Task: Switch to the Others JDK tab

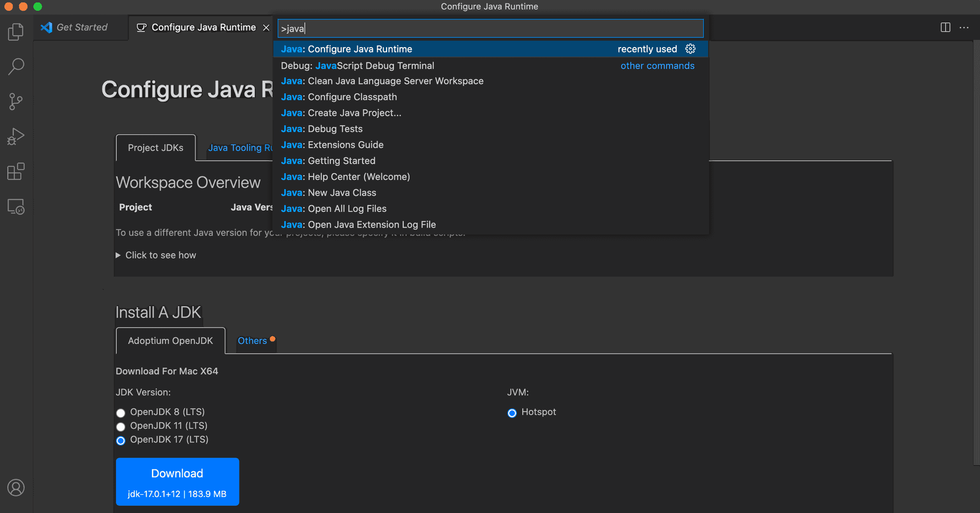Action: pyautogui.click(x=252, y=341)
